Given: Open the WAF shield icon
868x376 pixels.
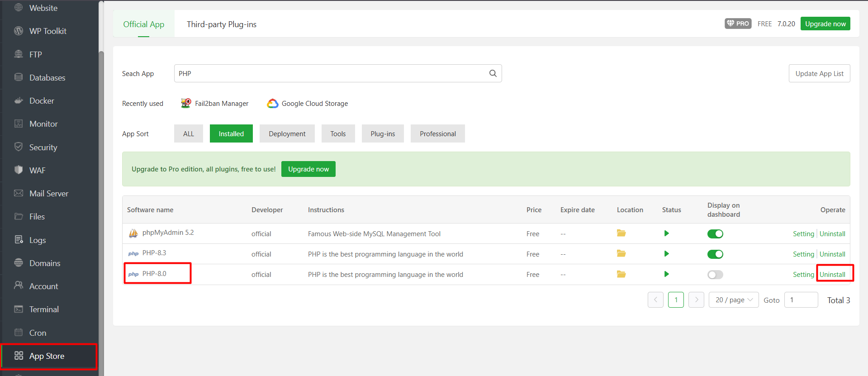Looking at the screenshot, I should (19, 170).
